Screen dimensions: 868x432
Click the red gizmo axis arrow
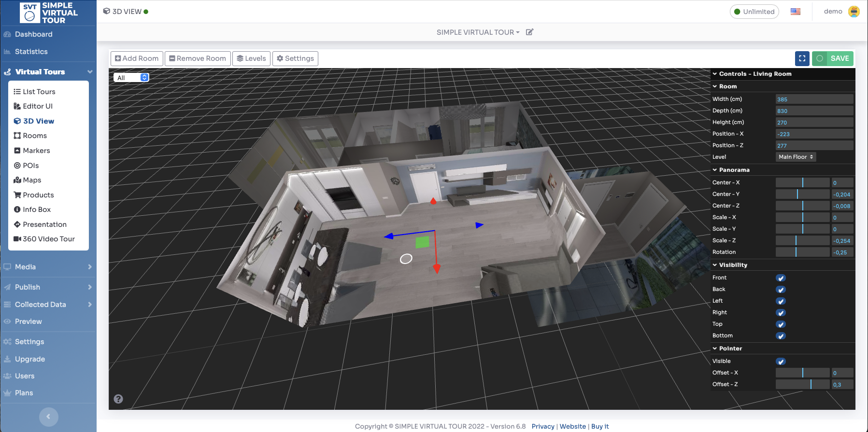click(x=437, y=268)
